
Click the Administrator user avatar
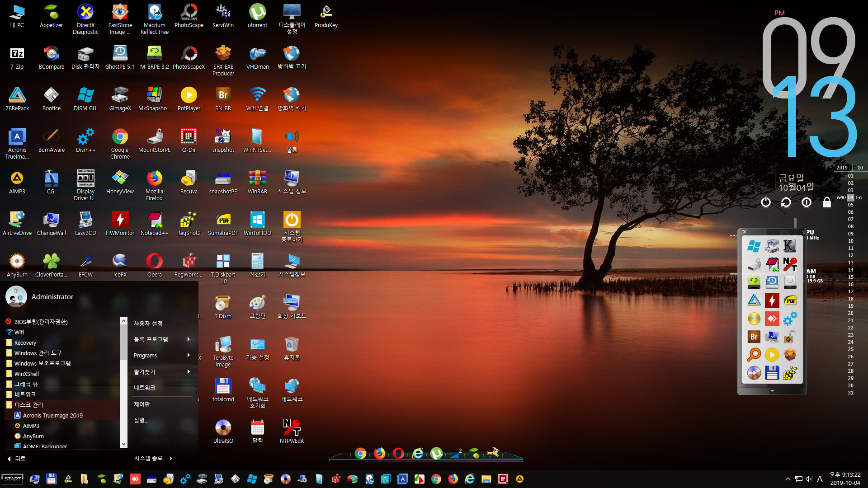[x=16, y=296]
